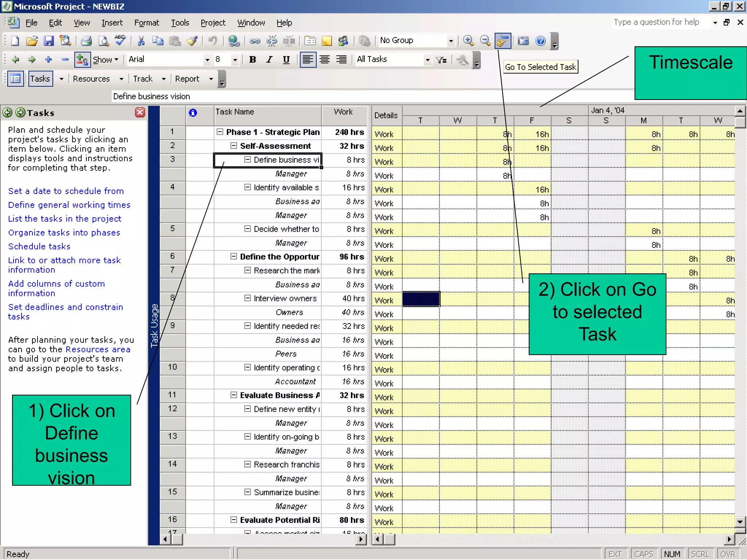Viewport: 747px width, 560px height.
Task: Click Organize tasks into phases link
Action: 64,233
